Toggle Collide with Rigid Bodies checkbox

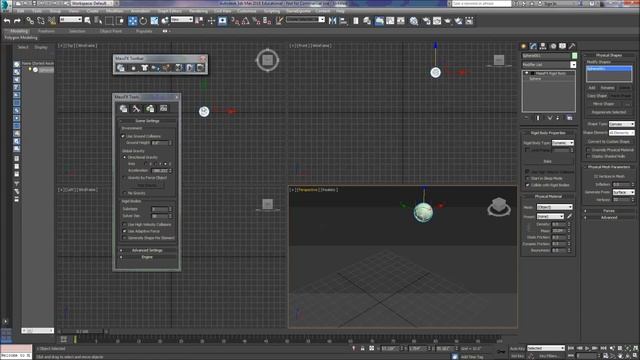point(527,185)
